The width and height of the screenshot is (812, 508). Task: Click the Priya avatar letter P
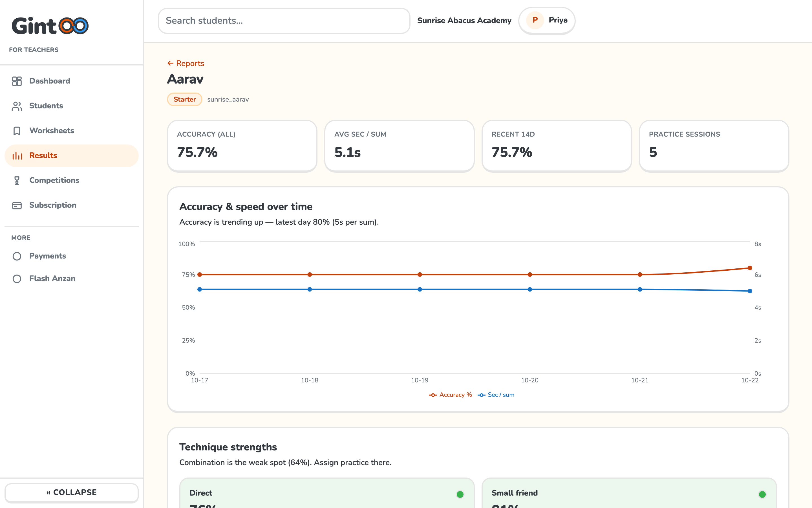535,20
